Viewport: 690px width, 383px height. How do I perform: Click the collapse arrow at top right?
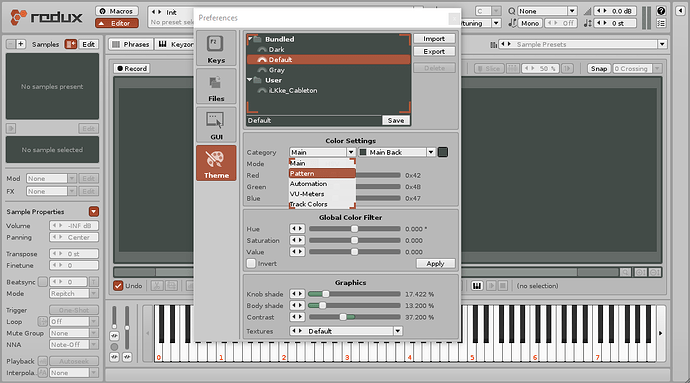[680, 11]
